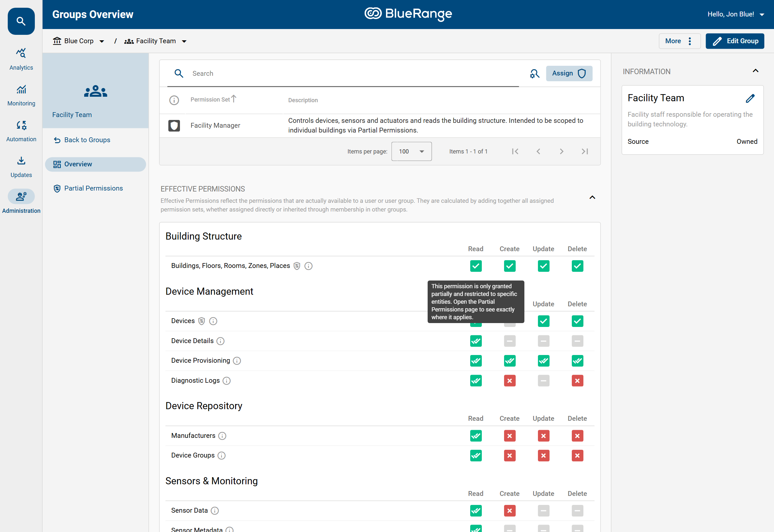Click the Building Structure section heading
This screenshot has height=532, width=774.
click(x=203, y=236)
